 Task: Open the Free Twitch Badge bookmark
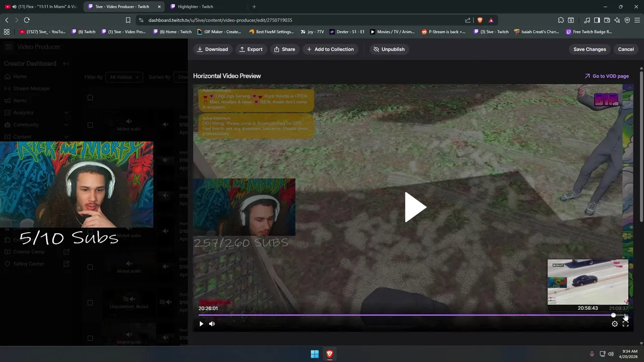[589, 32]
